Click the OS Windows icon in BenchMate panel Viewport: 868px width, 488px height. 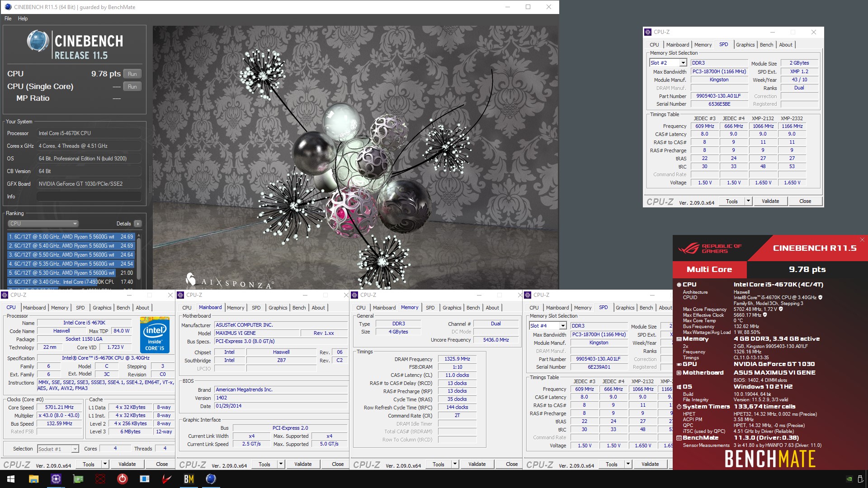coord(679,387)
